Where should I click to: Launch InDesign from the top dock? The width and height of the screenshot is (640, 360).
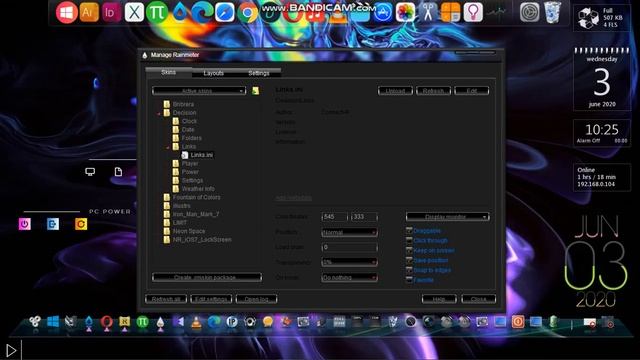click(111, 13)
